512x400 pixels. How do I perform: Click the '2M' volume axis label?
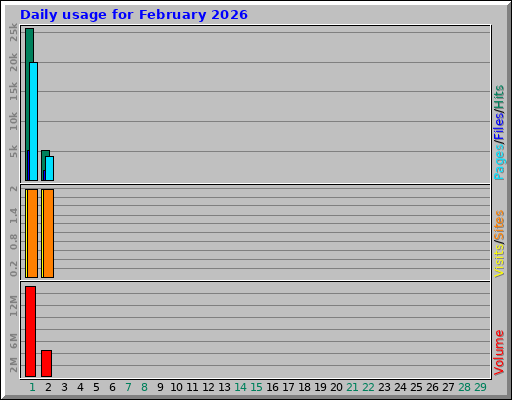(13, 365)
